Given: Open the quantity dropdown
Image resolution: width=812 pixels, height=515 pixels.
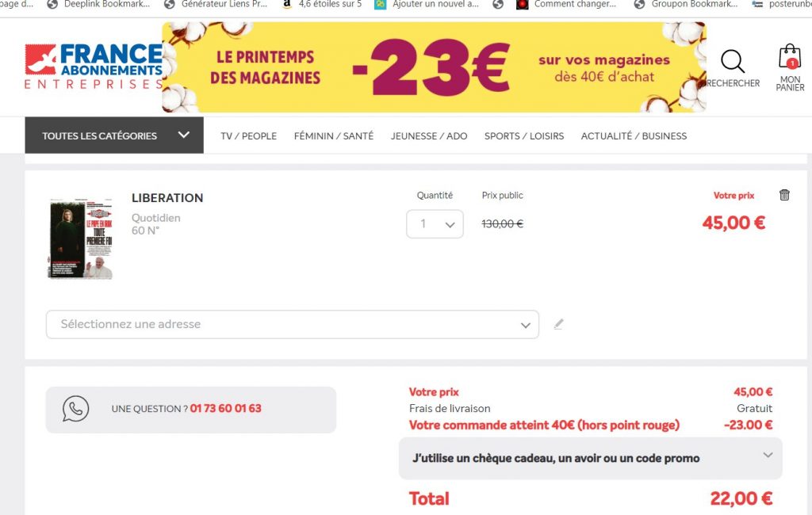Looking at the screenshot, I should [x=435, y=224].
